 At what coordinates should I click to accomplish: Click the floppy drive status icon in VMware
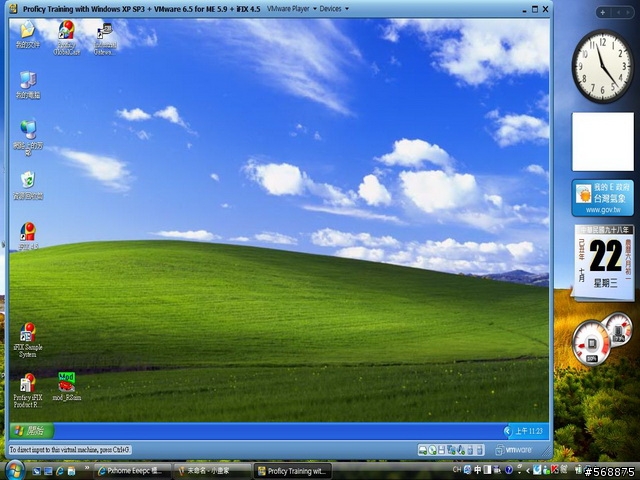click(441, 450)
